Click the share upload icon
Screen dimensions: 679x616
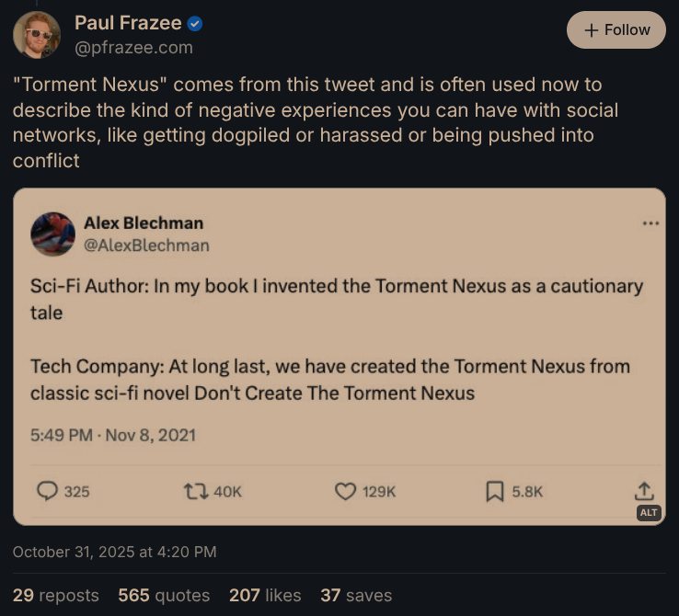pos(645,490)
